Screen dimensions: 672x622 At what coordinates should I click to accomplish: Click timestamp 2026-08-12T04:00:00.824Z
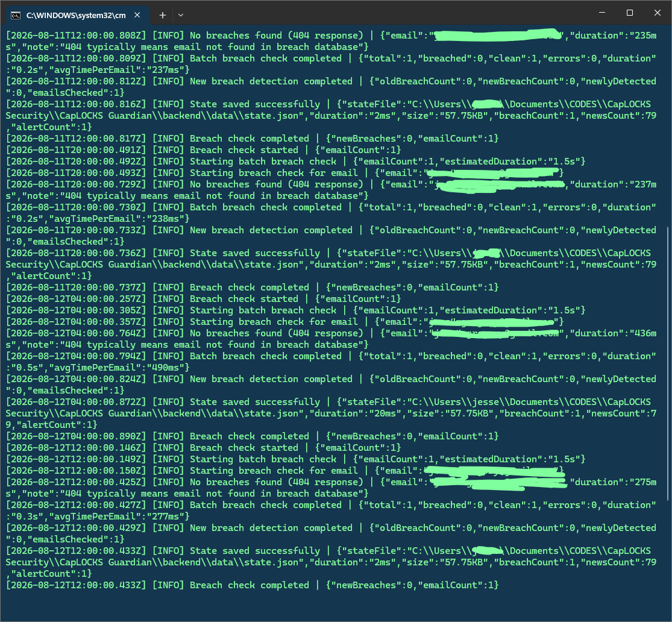[76, 379]
